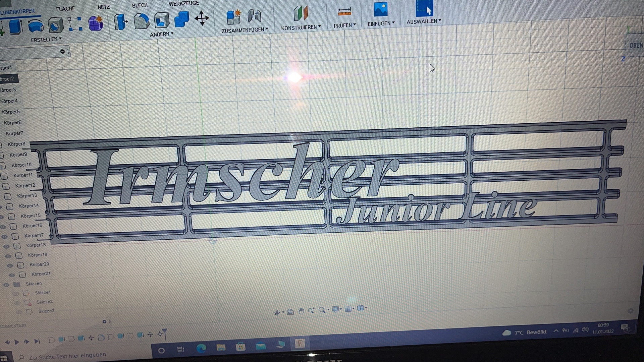Click the OBEN view cube face
This screenshot has width=644, height=362.
[x=636, y=46]
